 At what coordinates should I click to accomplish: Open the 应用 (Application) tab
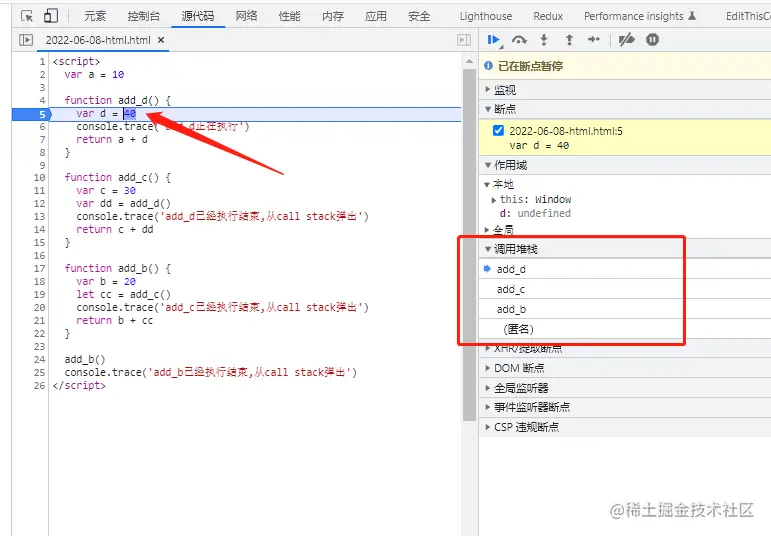tap(376, 16)
